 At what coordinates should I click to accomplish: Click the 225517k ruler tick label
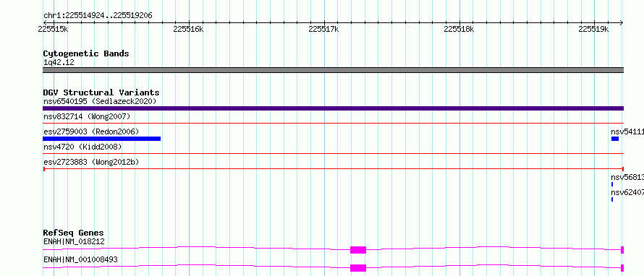pyautogui.click(x=323, y=30)
